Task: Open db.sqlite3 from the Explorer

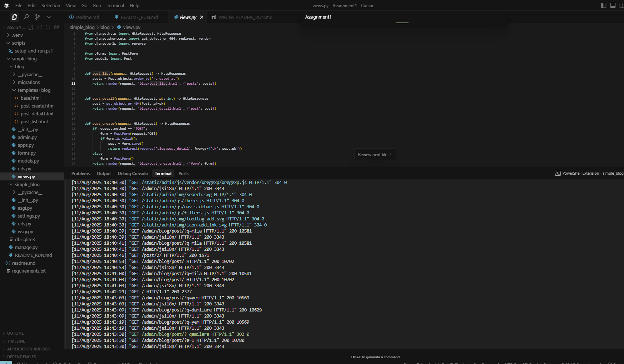Action: click(x=25, y=239)
